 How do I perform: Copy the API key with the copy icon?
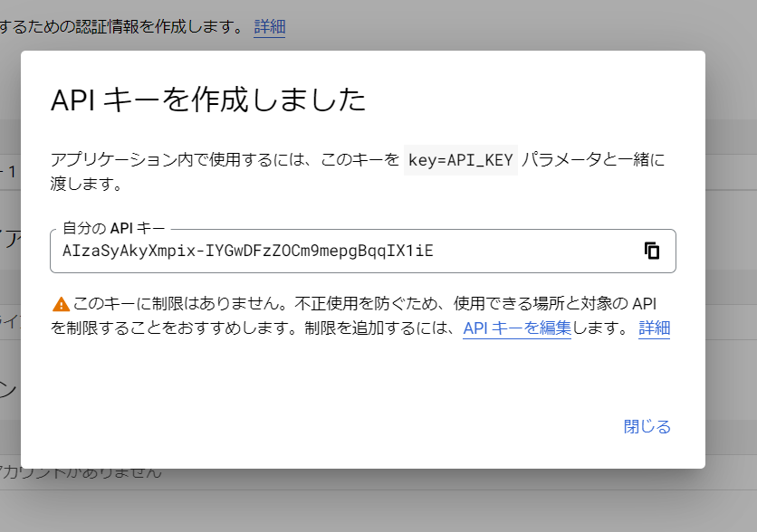tap(652, 251)
